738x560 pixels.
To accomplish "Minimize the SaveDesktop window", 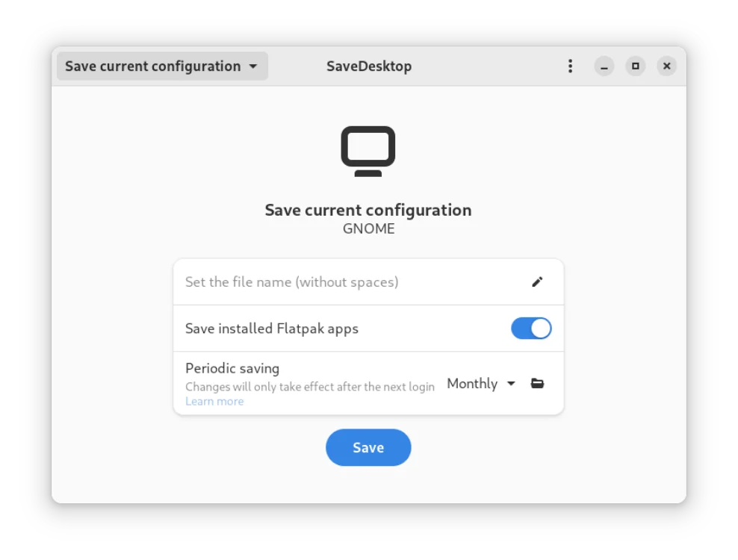I will click(604, 66).
